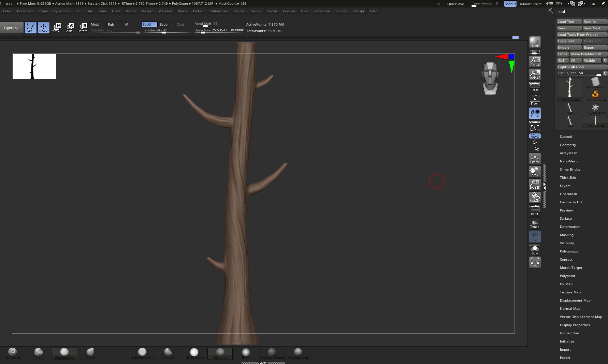Toggle Persp perspective view
Screen dimensions: 608x364
[x=535, y=87]
